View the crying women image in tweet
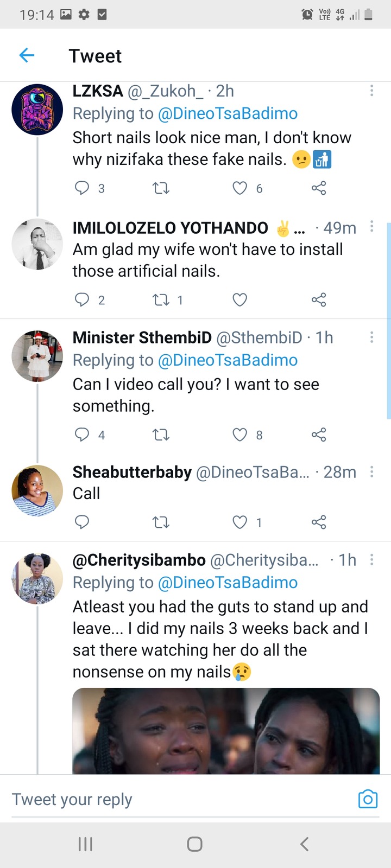This screenshot has width=391, height=868. pos(226,731)
